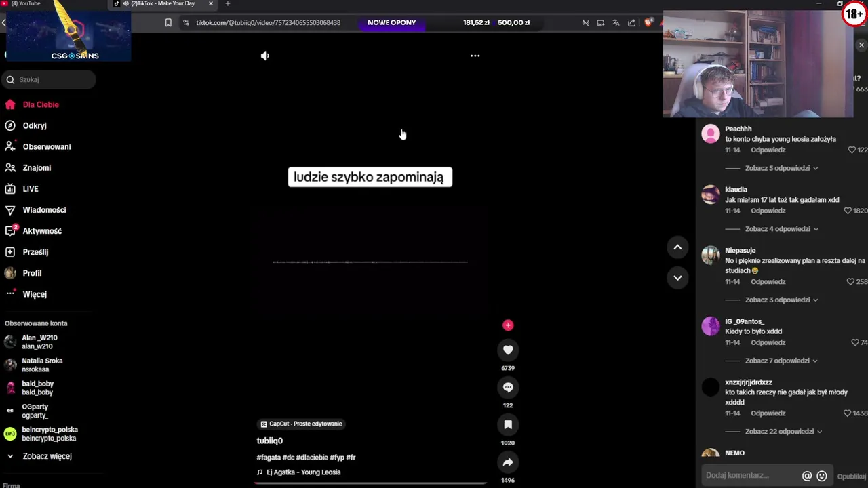Like klaudia's comment
868x488 pixels.
[x=848, y=211]
